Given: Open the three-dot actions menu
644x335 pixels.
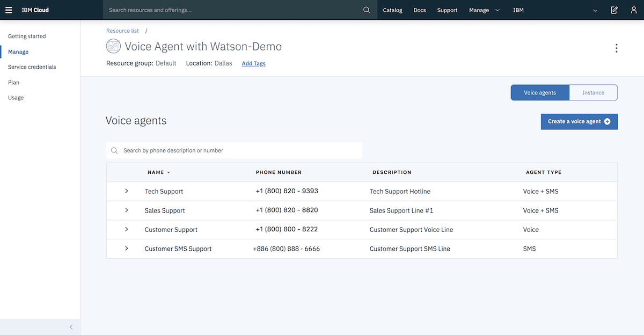Looking at the screenshot, I should tap(616, 48).
